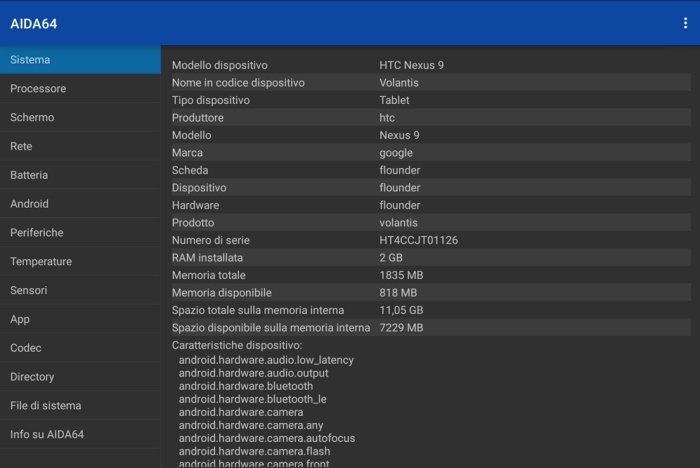
Task: Select the Numero di serie label
Action: click(211, 240)
